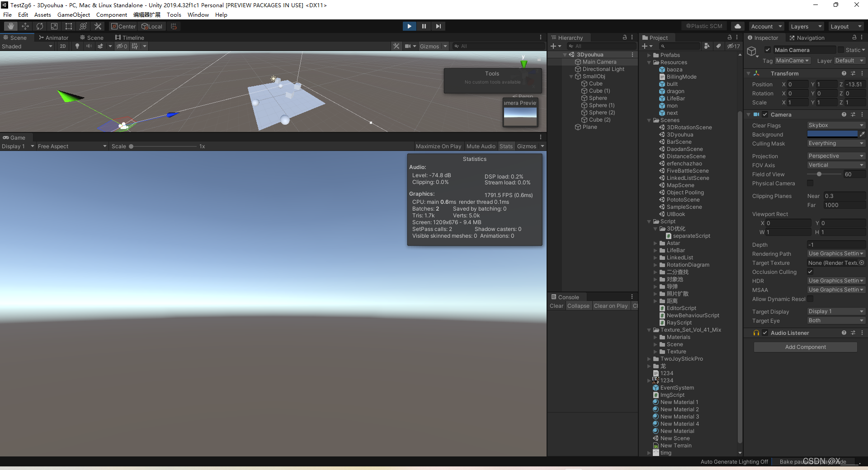Toggle hidden objects visibility counter
The width and height of the screenshot is (868, 470).
122,46
